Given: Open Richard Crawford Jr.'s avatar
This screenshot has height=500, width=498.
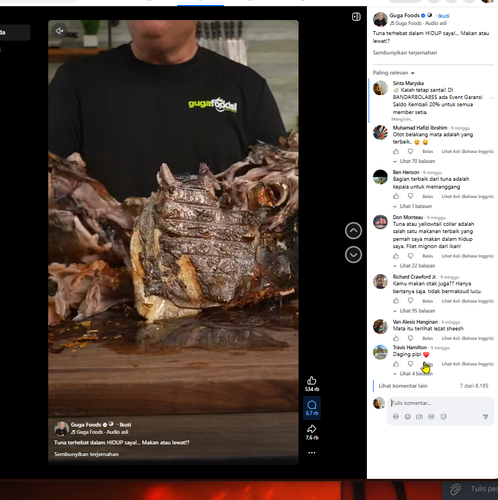Looking at the screenshot, I should click(x=380, y=281).
